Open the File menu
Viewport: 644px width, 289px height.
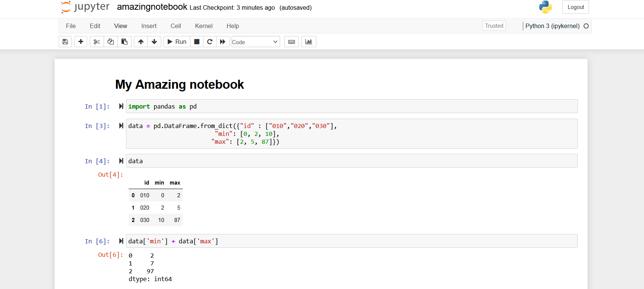(x=71, y=26)
